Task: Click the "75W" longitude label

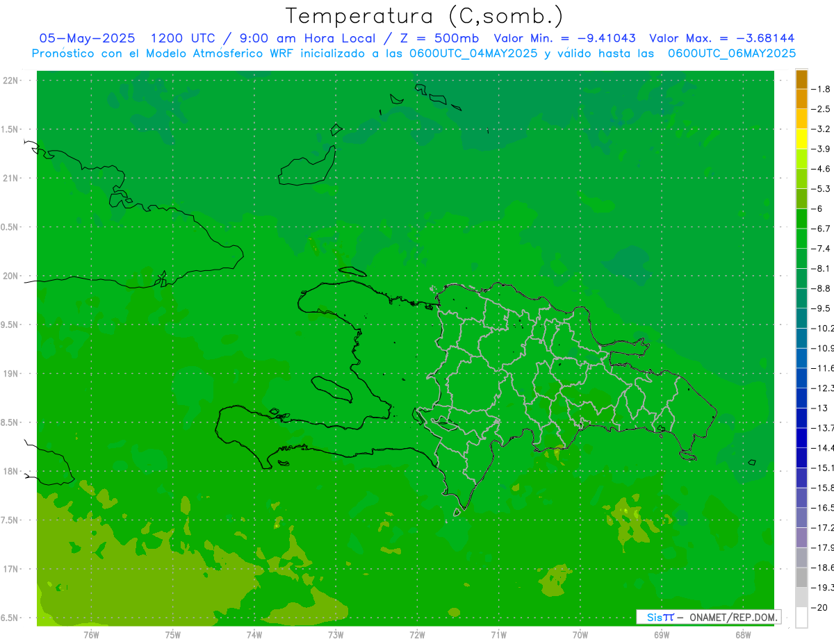Action: coord(172,634)
